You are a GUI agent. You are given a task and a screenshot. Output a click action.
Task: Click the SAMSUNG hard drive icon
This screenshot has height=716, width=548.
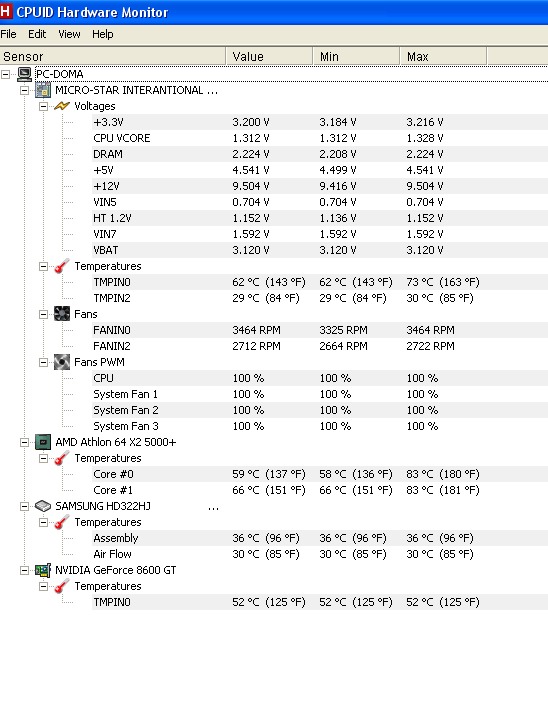(x=43, y=506)
